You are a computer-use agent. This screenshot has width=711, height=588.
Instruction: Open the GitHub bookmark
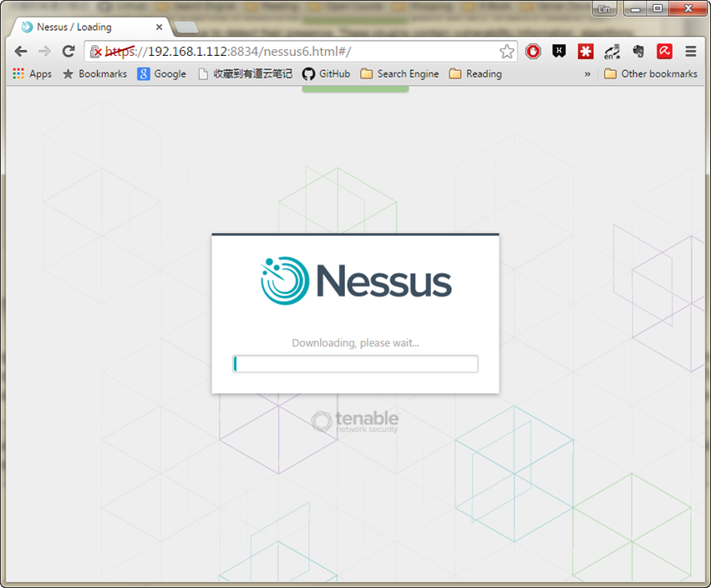[x=326, y=73]
